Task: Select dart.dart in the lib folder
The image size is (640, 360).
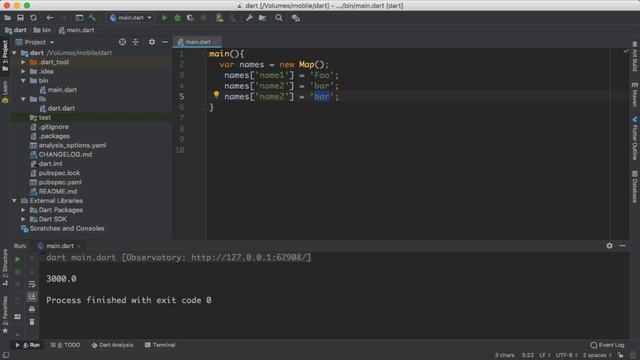Action: pos(57,108)
